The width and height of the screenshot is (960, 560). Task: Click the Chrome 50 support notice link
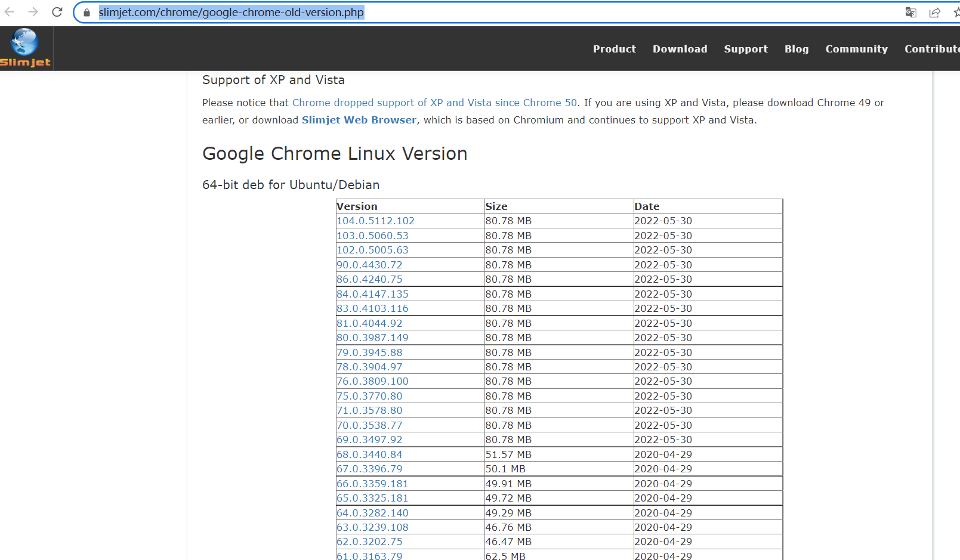pos(434,103)
